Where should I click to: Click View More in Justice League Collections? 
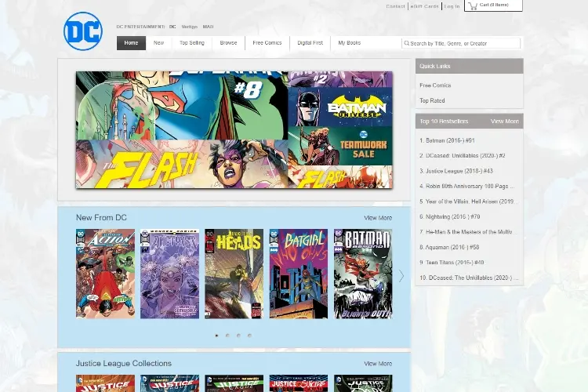378,364
